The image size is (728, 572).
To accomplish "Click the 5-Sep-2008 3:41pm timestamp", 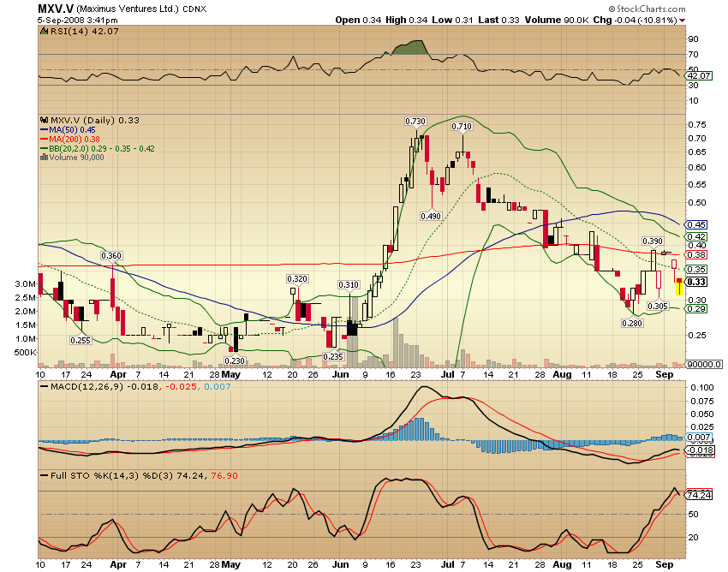I will 78,21.
